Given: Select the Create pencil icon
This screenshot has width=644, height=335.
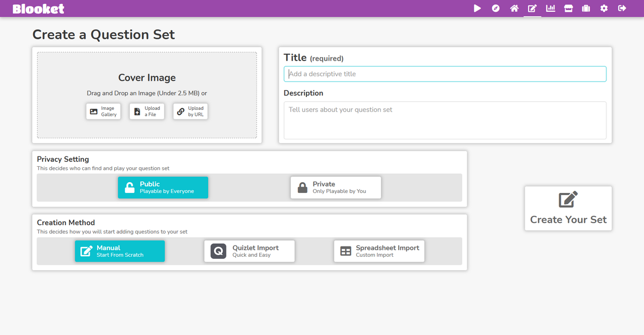Looking at the screenshot, I should click(532, 8).
